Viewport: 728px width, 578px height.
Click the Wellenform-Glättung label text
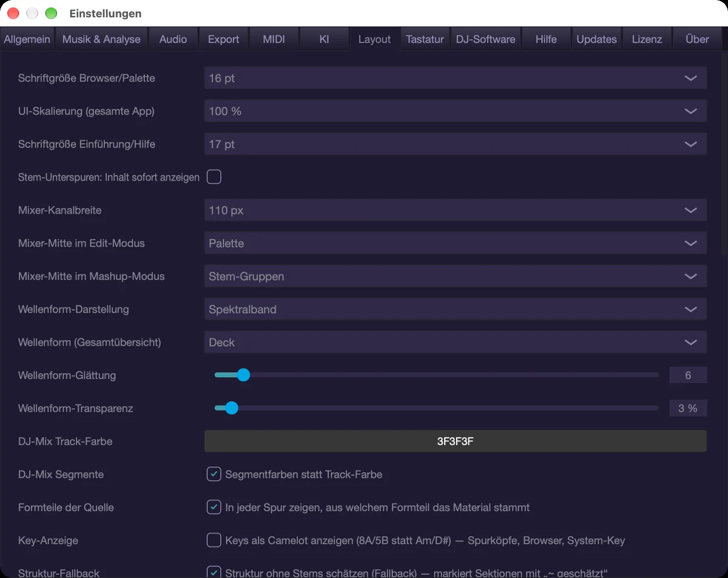(67, 375)
